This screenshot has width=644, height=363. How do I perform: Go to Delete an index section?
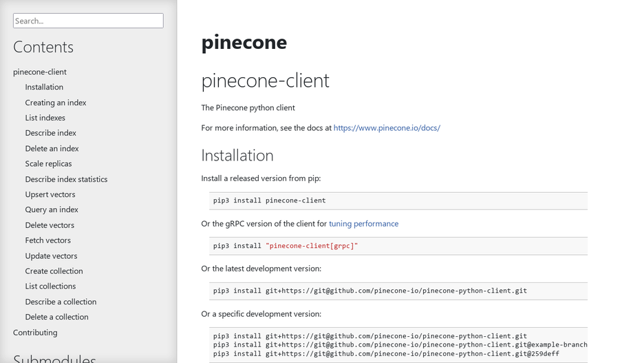tap(52, 148)
